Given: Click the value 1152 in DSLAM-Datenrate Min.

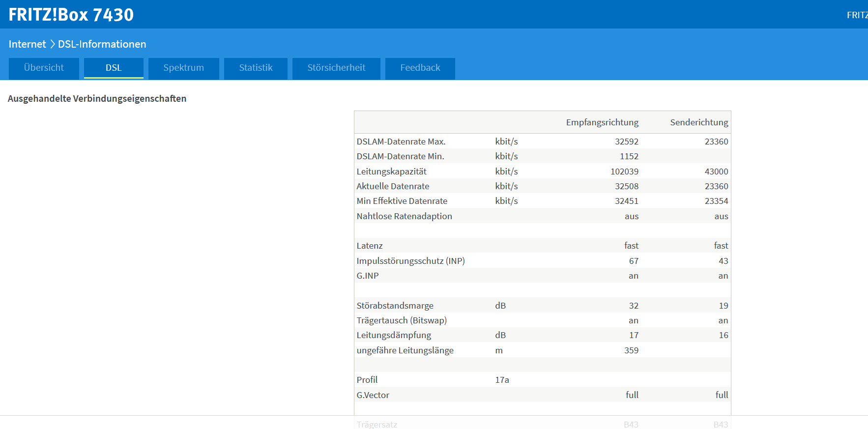Looking at the screenshot, I should (x=629, y=156).
